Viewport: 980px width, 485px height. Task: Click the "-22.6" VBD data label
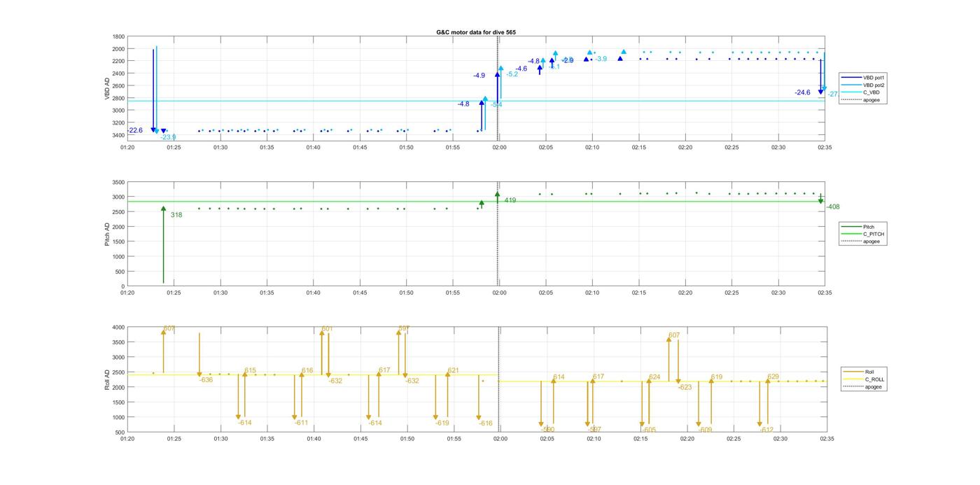[135, 130]
